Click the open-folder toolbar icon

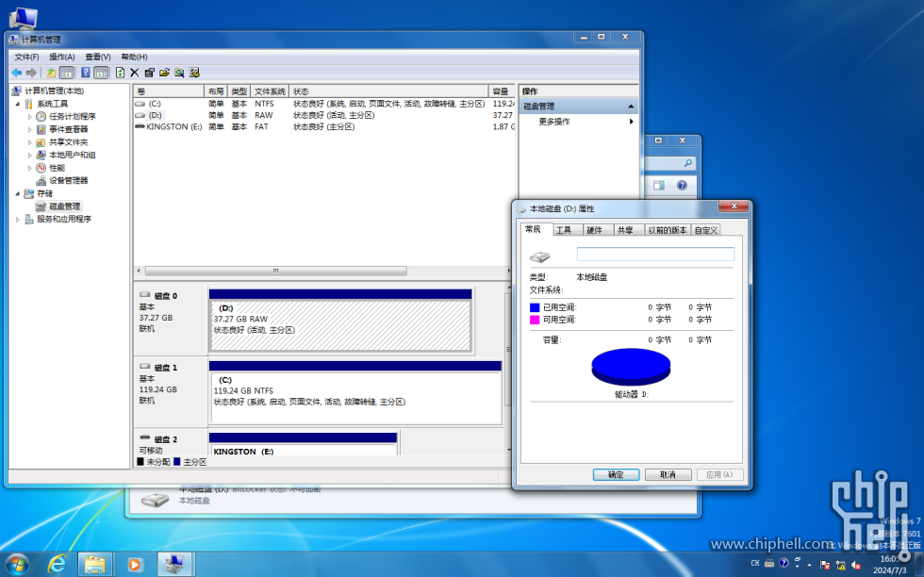164,73
